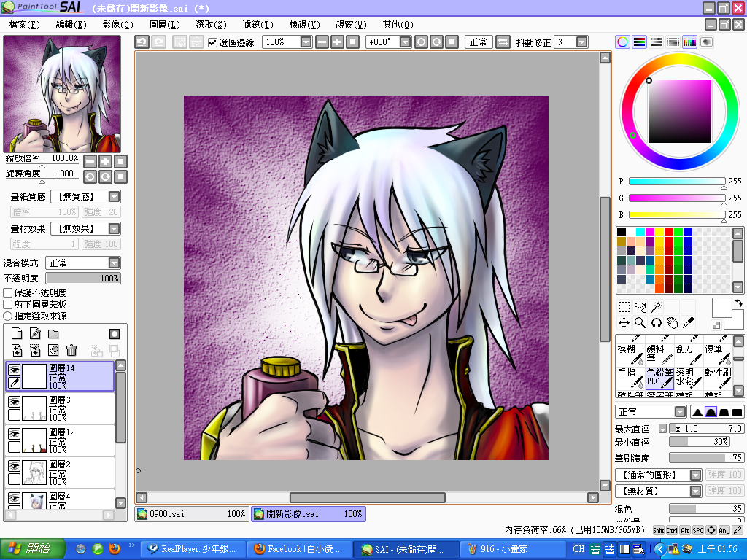Choose the 刮刀 palette knife tool

(x=689, y=354)
